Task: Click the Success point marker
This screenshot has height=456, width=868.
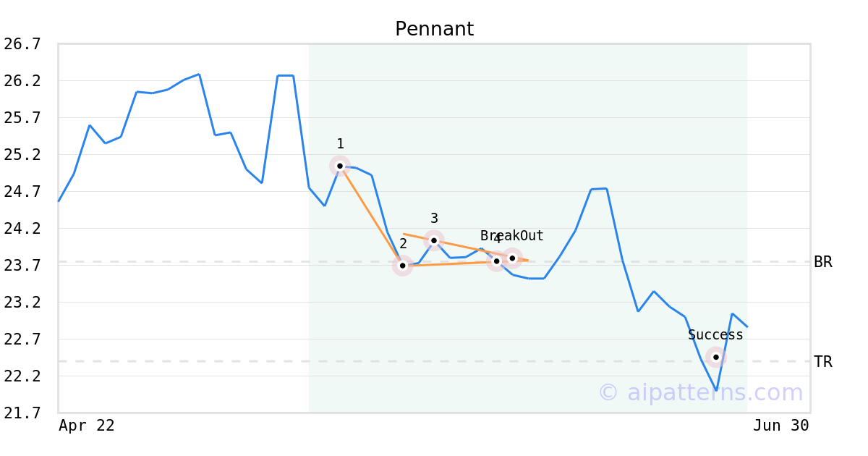Action: tap(716, 357)
